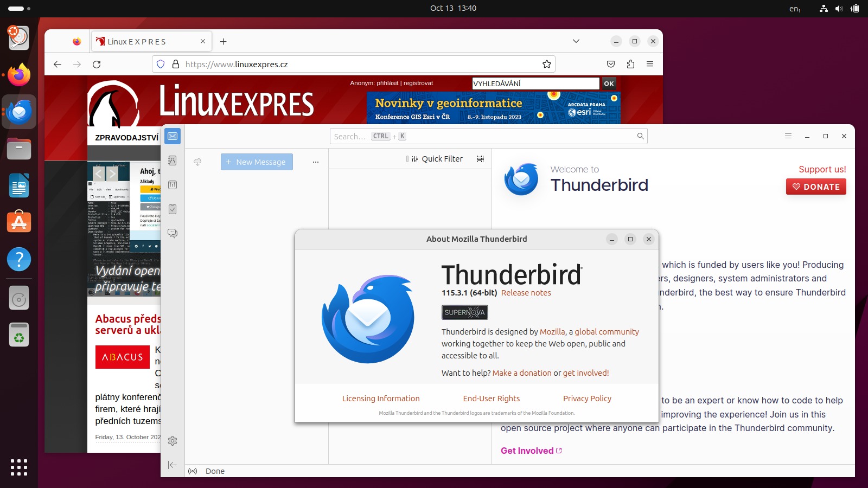The width and height of the screenshot is (868, 488).
Task: Expand the Firefox list all tabs chevron
Action: (576, 41)
